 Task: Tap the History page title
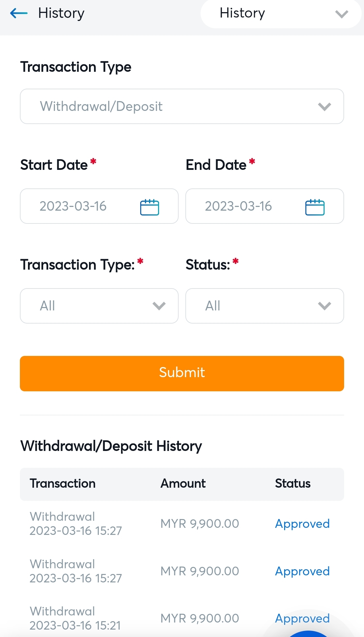(x=61, y=13)
